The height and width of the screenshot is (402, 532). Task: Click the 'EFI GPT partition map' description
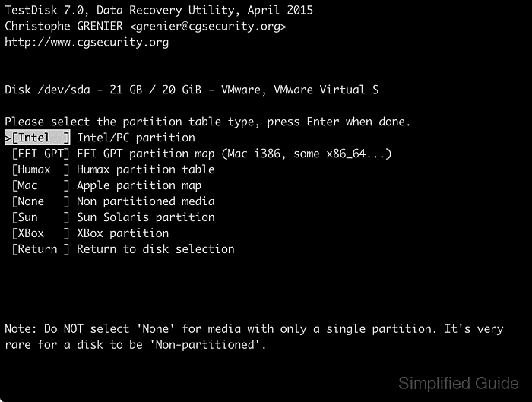coord(146,154)
